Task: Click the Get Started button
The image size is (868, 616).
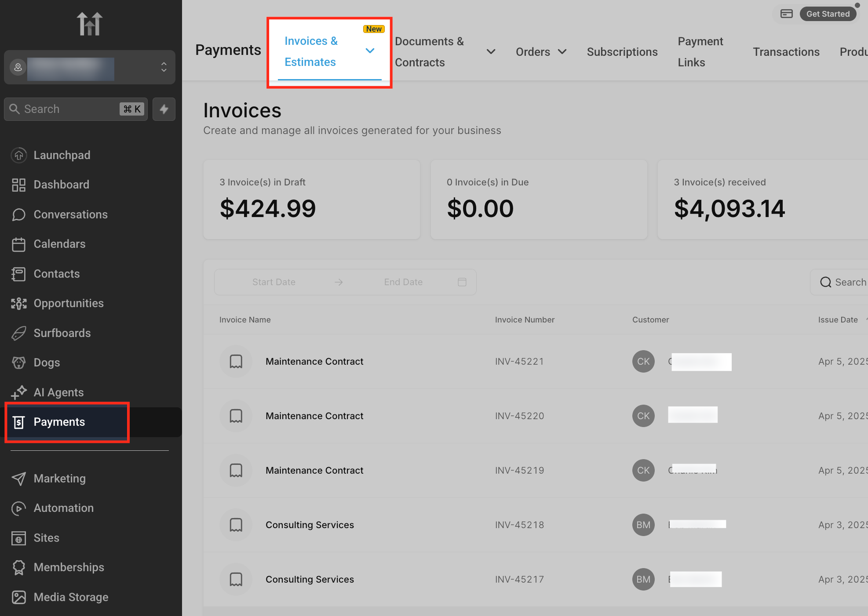Action: click(828, 14)
